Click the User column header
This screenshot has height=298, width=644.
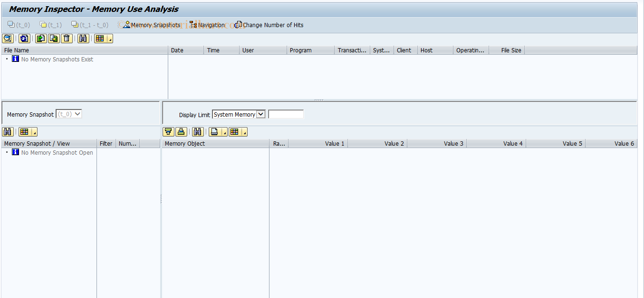(263, 50)
